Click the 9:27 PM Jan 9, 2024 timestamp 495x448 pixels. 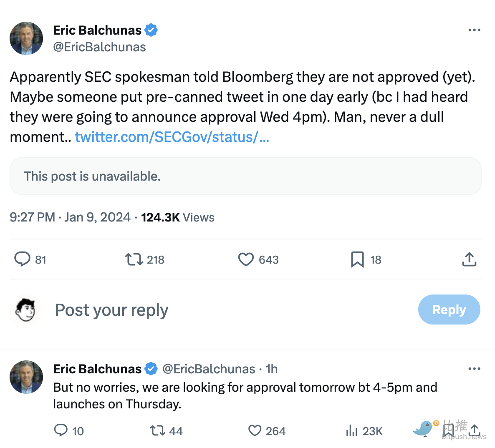[70, 217]
